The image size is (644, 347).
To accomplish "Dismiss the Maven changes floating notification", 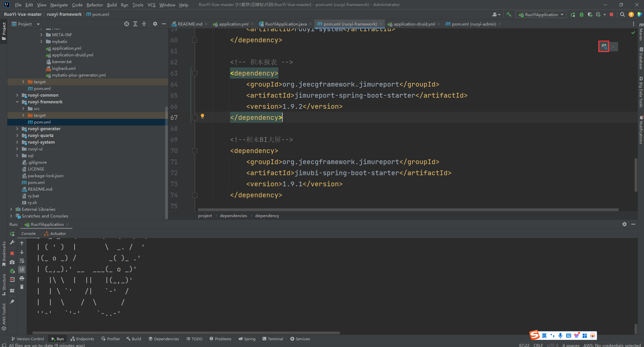I will point(613,47).
